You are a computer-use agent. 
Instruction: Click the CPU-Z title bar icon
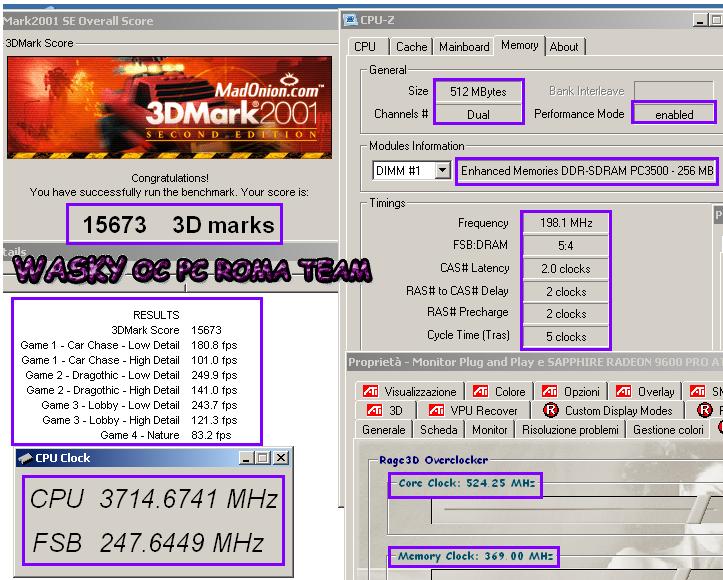coord(350,20)
